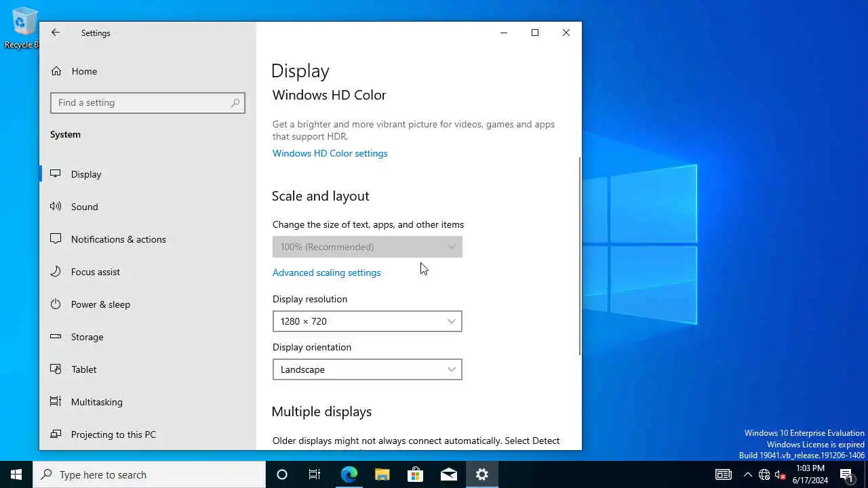
Task: Click the 100% (Recommended) scale dropdown
Action: pos(367,247)
